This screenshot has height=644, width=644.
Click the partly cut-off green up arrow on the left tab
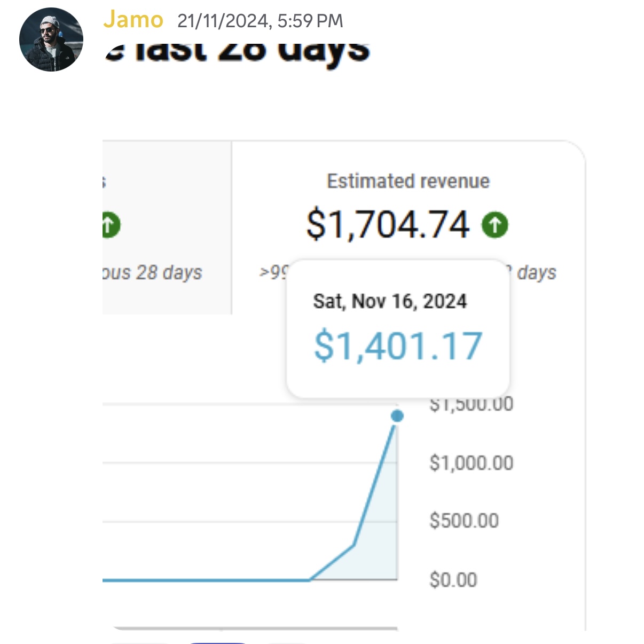click(x=111, y=225)
